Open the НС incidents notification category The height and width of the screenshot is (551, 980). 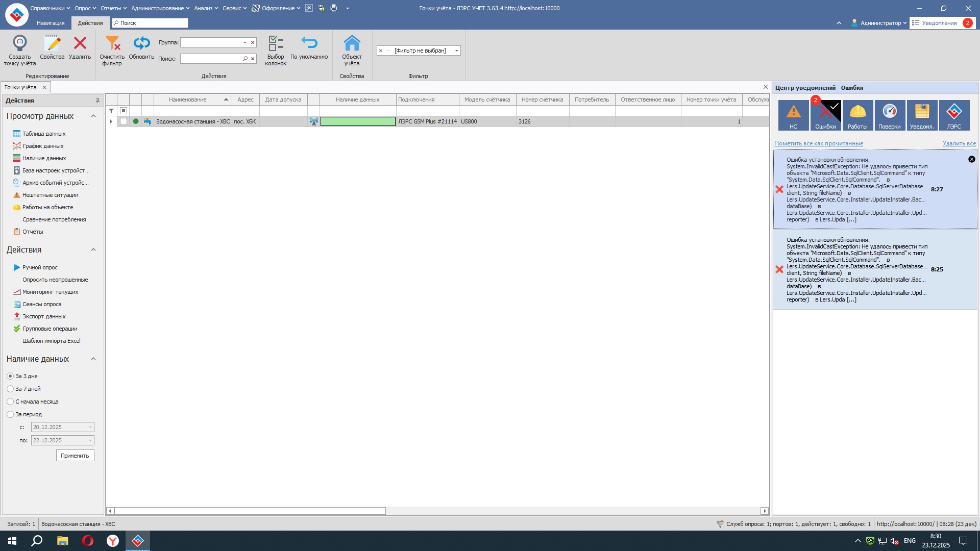793,115
